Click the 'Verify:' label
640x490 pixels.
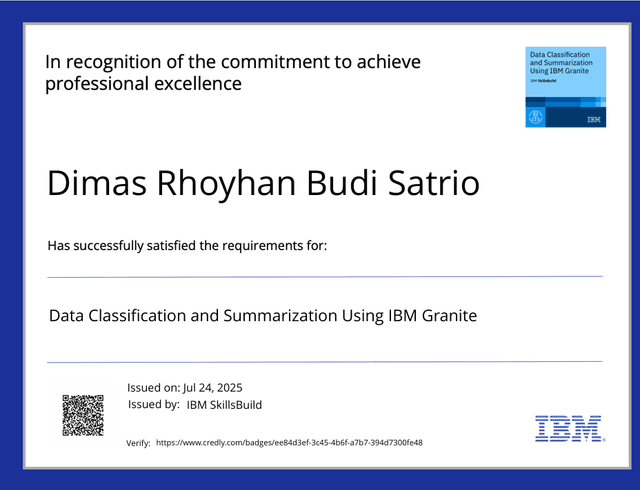pyautogui.click(x=138, y=443)
